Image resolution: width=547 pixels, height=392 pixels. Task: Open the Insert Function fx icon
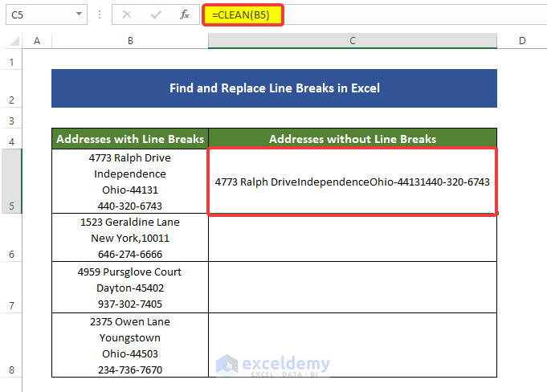click(185, 14)
